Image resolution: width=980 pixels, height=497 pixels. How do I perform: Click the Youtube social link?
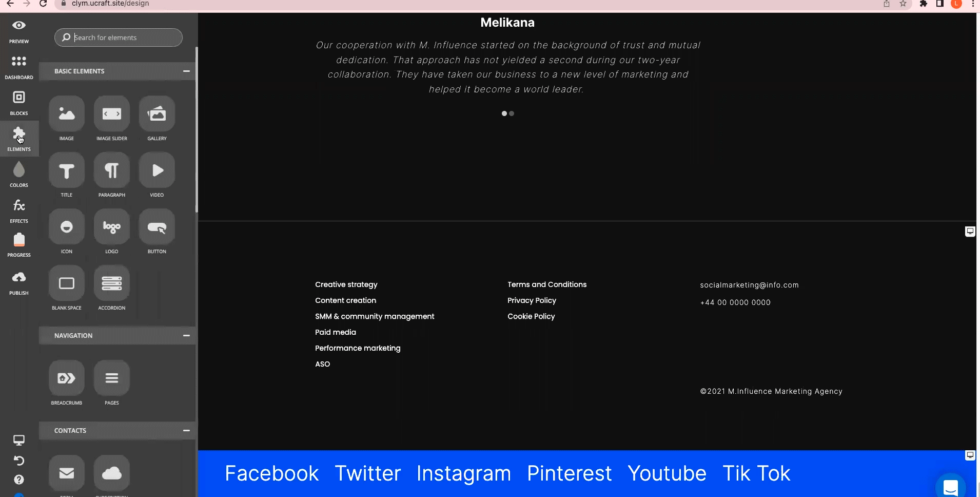[x=667, y=473]
